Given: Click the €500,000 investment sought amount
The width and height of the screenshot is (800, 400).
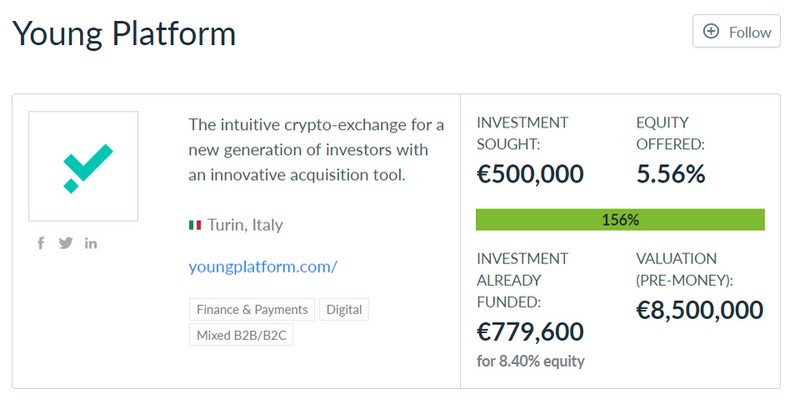Looking at the screenshot, I should tap(530, 174).
